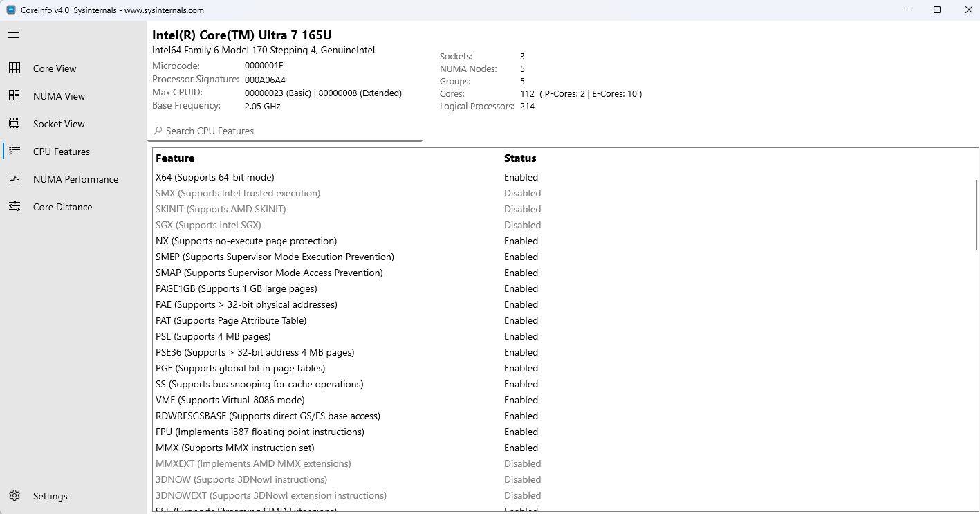Select the Feature column header
The height and width of the screenshot is (514, 980).
point(174,158)
